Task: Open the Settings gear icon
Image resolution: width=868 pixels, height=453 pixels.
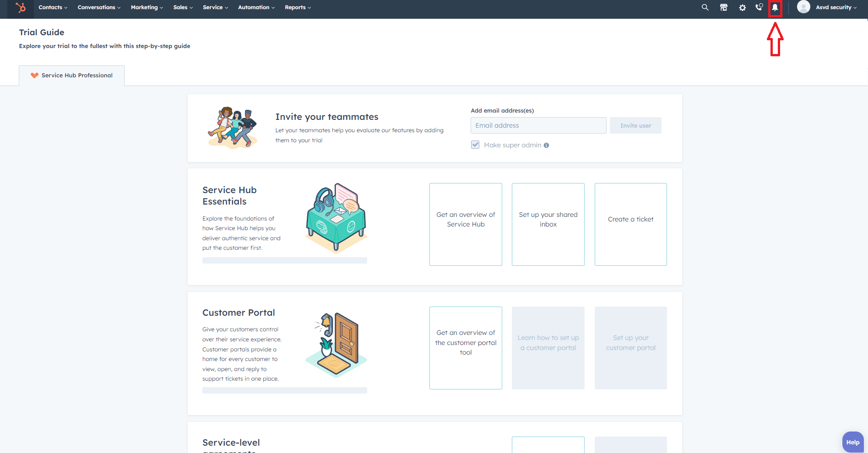Action: tap(743, 8)
